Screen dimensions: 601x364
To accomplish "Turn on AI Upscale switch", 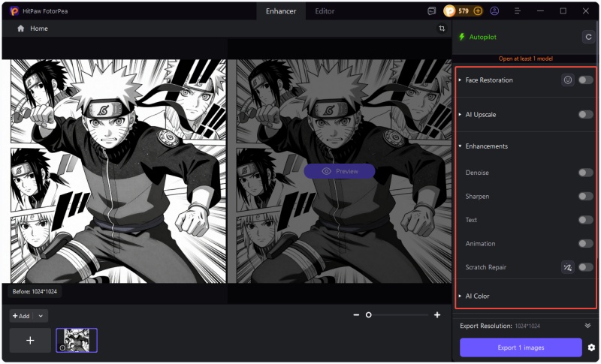I will [x=586, y=114].
